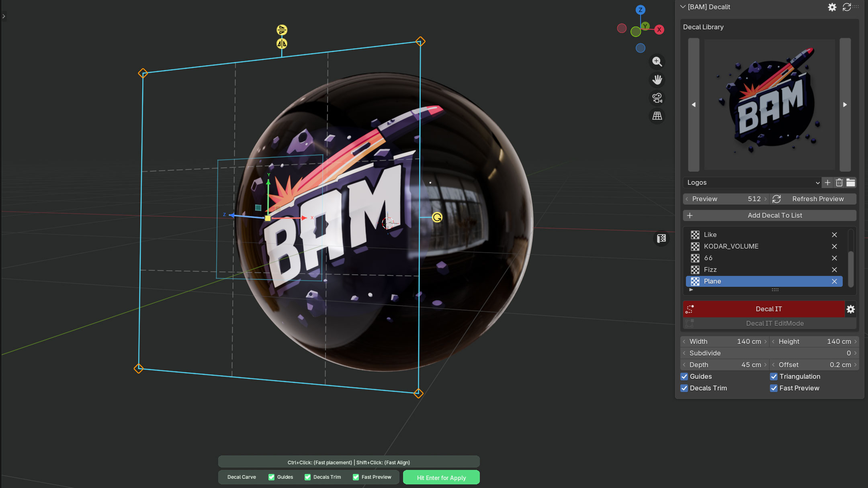Toggle Fast Preview checkbox in side panel
Screen dimensions: 868x488
(774, 388)
